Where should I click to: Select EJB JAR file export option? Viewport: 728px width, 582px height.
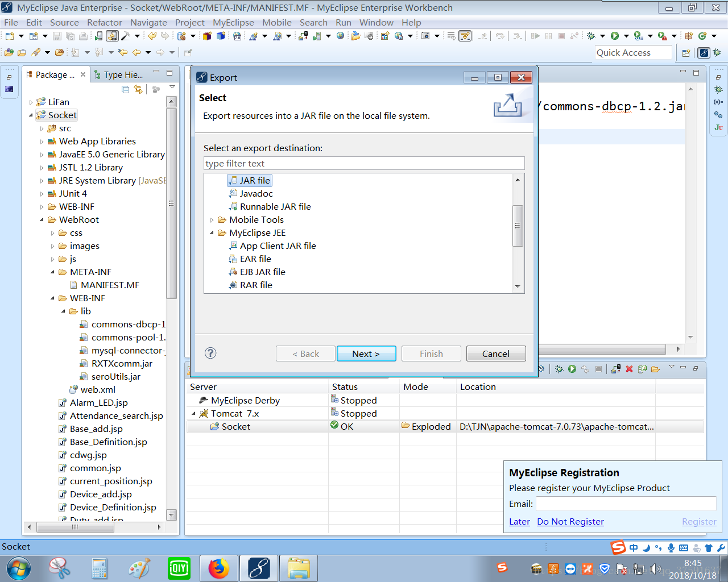[262, 272]
